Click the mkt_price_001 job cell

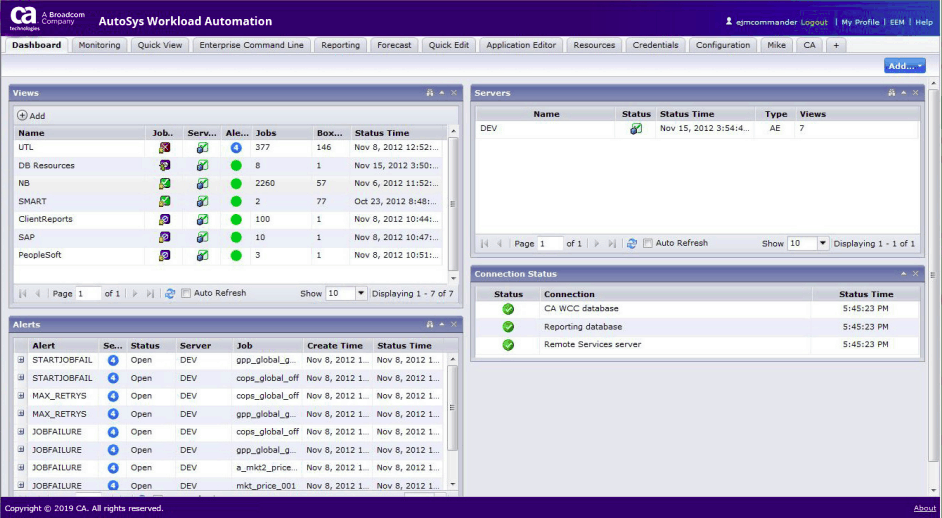click(x=266, y=486)
